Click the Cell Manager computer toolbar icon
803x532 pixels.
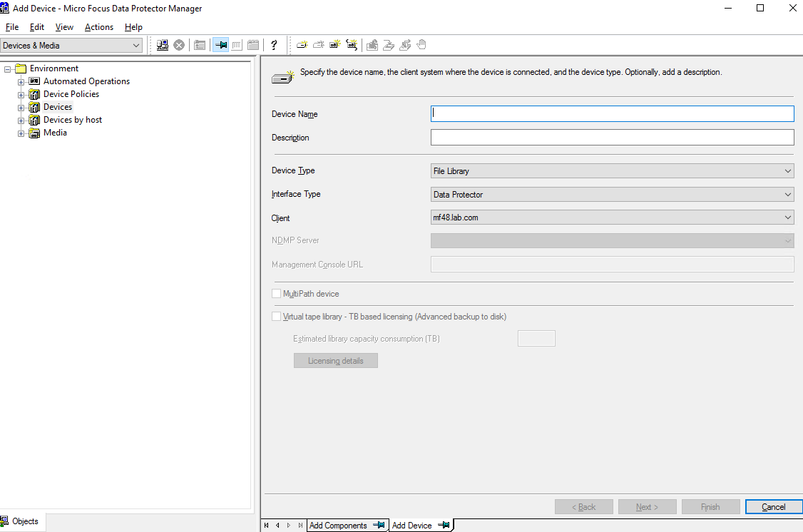163,45
